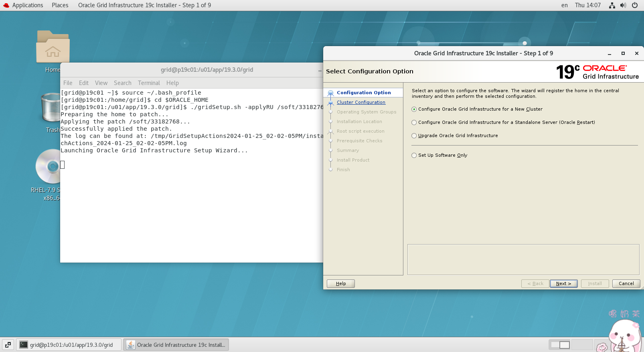Click the Java installer icon in the taskbar
Screen dimensions: 644x352
131,345
